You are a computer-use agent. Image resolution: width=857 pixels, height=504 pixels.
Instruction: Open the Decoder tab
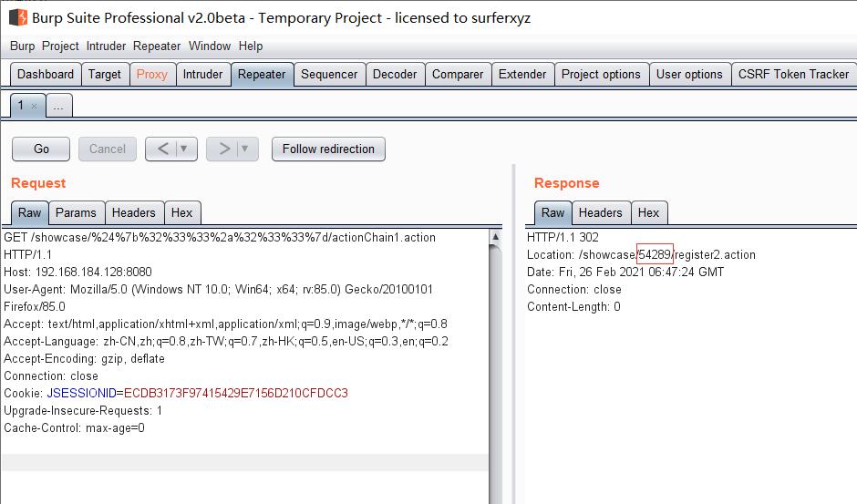tap(395, 74)
